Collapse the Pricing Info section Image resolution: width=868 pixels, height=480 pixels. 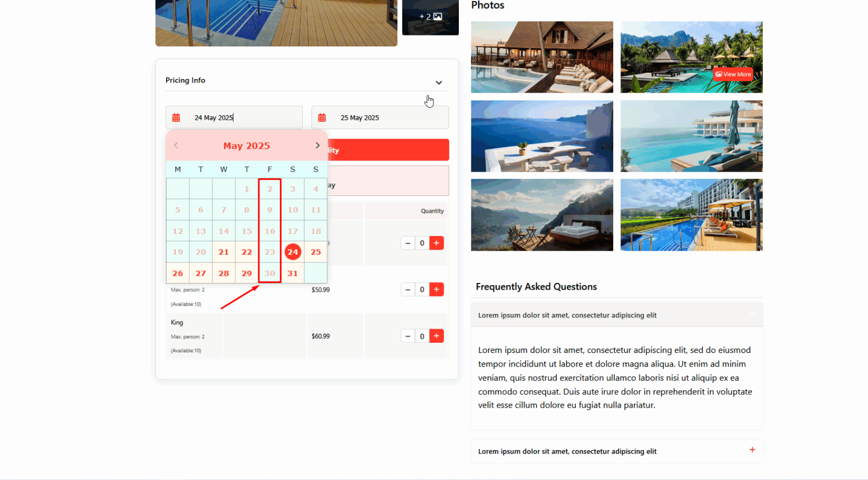click(x=439, y=82)
